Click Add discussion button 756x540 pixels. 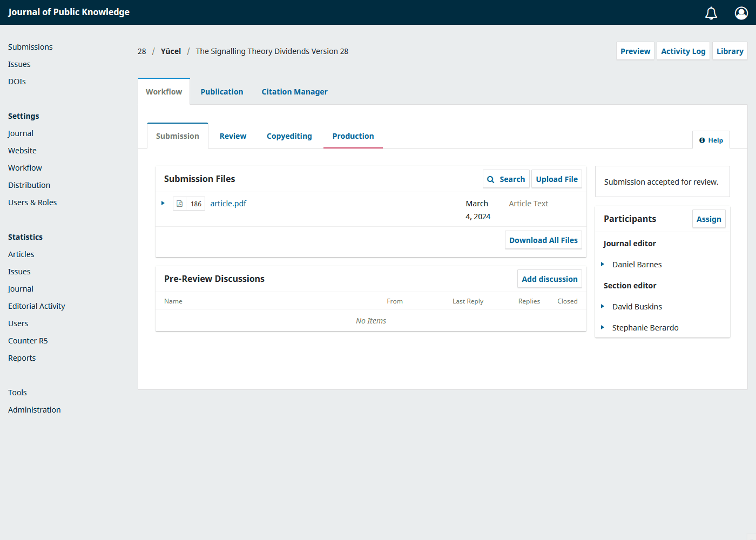(x=550, y=279)
